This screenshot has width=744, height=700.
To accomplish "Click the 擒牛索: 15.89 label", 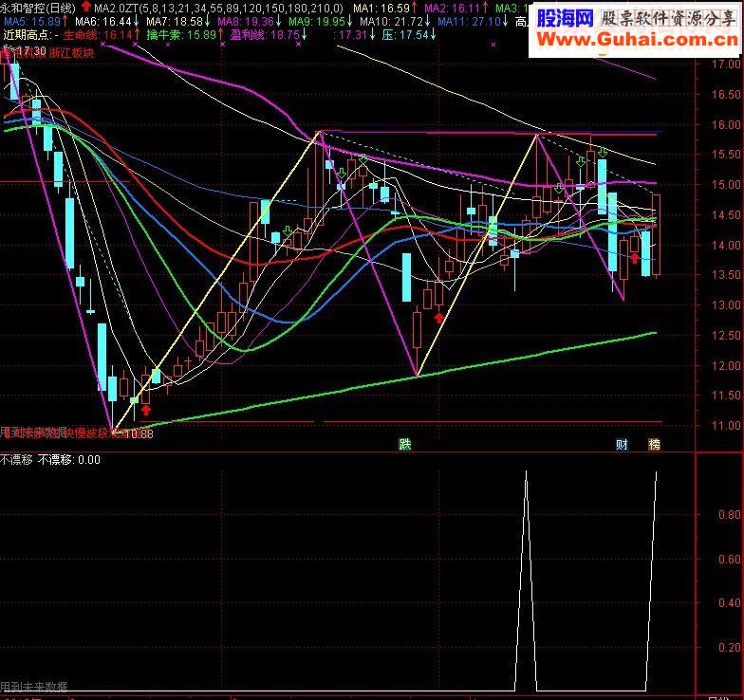I will [x=181, y=34].
